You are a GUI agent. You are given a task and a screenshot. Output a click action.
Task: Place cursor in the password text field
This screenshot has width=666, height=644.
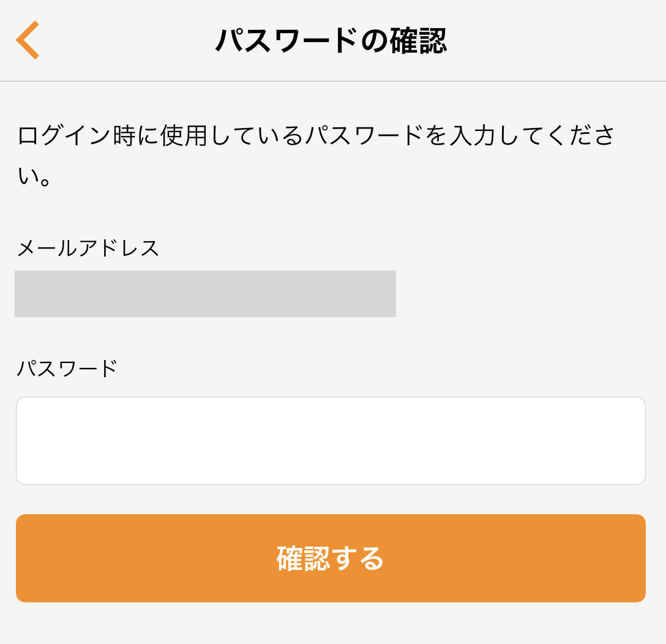331,441
